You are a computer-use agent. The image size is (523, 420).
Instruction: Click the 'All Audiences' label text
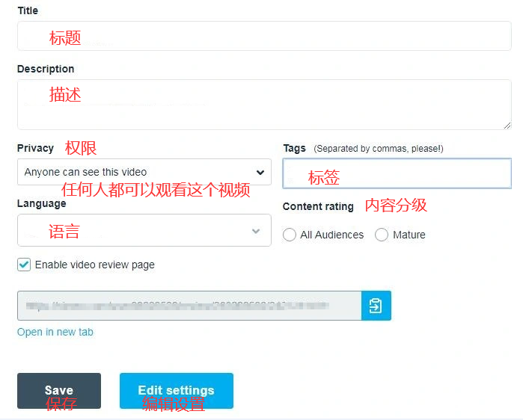(331, 235)
